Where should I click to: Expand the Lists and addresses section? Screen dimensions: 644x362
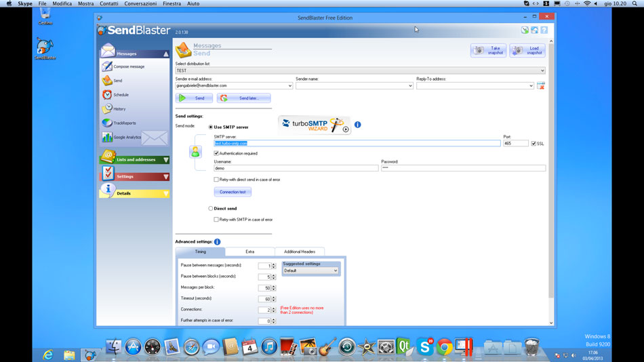[166, 160]
